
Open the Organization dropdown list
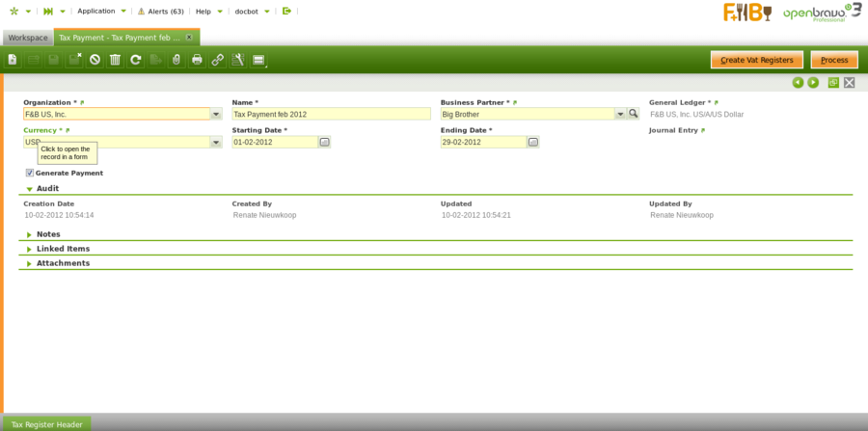tap(216, 114)
